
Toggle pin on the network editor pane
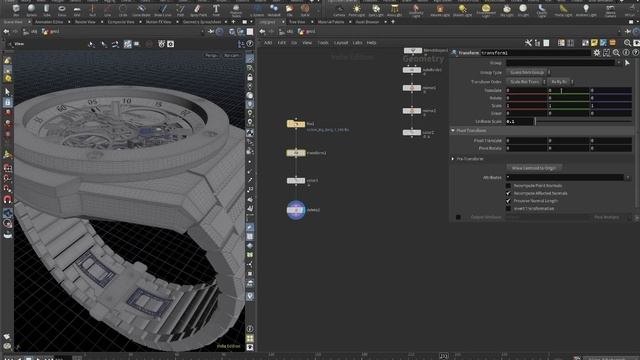pyautogui.click(x=627, y=31)
